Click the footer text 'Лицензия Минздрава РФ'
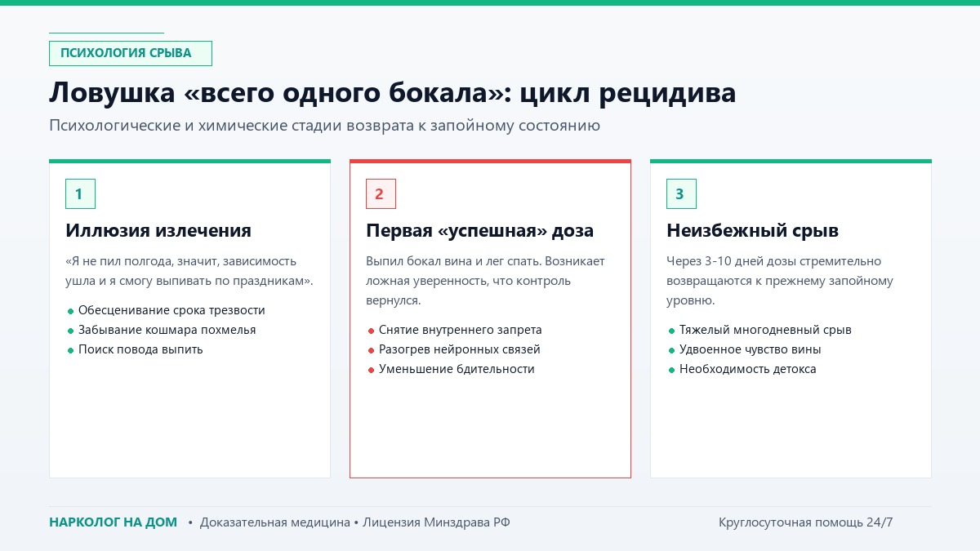Screen dimensions: 980x551 click(436, 522)
